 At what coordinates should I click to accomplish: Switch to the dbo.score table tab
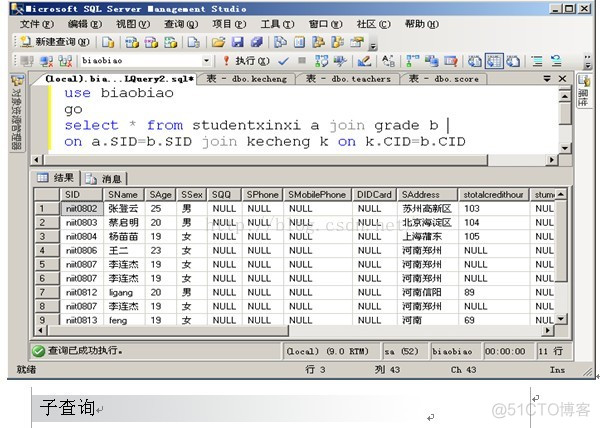click(444, 79)
